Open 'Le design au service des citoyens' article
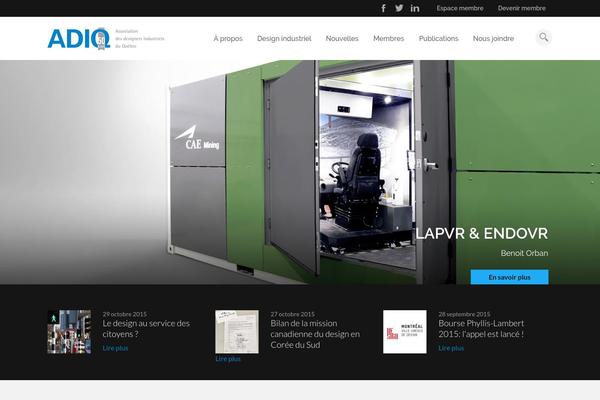Image resolution: width=600 pixels, height=400 pixels. [x=145, y=329]
